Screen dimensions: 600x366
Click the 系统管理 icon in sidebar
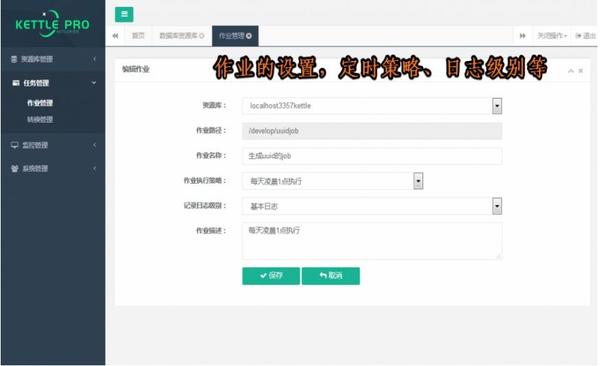(15, 168)
